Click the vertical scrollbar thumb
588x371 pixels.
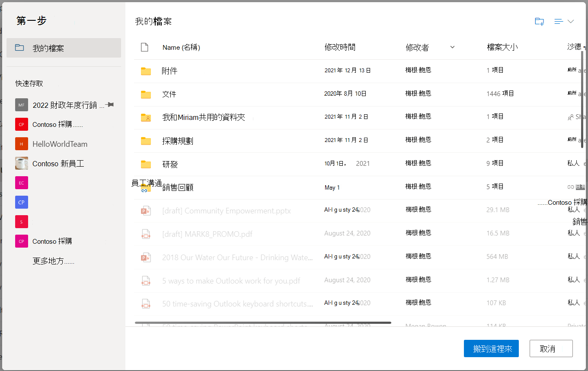583,100
